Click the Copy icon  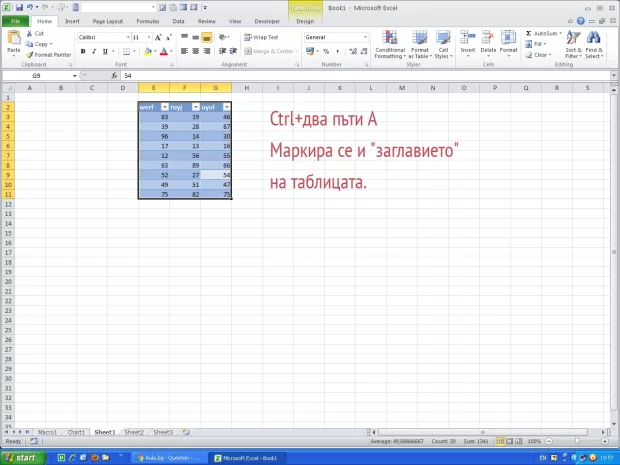(30, 44)
